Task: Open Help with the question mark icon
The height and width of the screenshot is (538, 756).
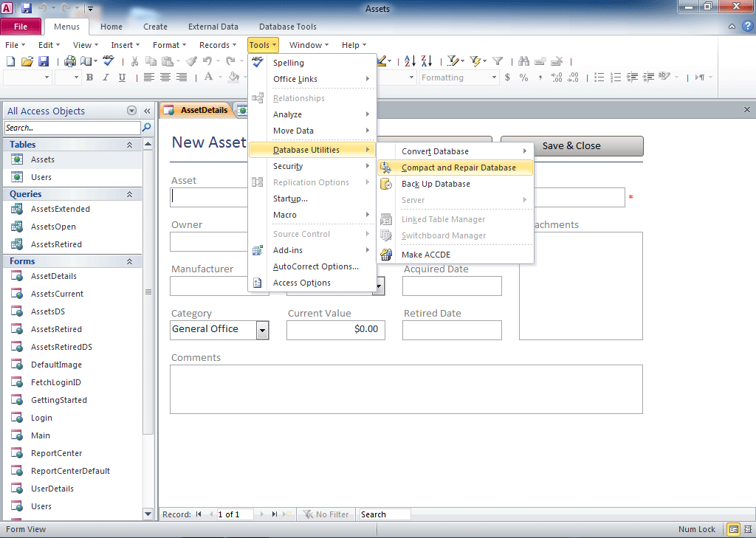Action: click(747, 27)
